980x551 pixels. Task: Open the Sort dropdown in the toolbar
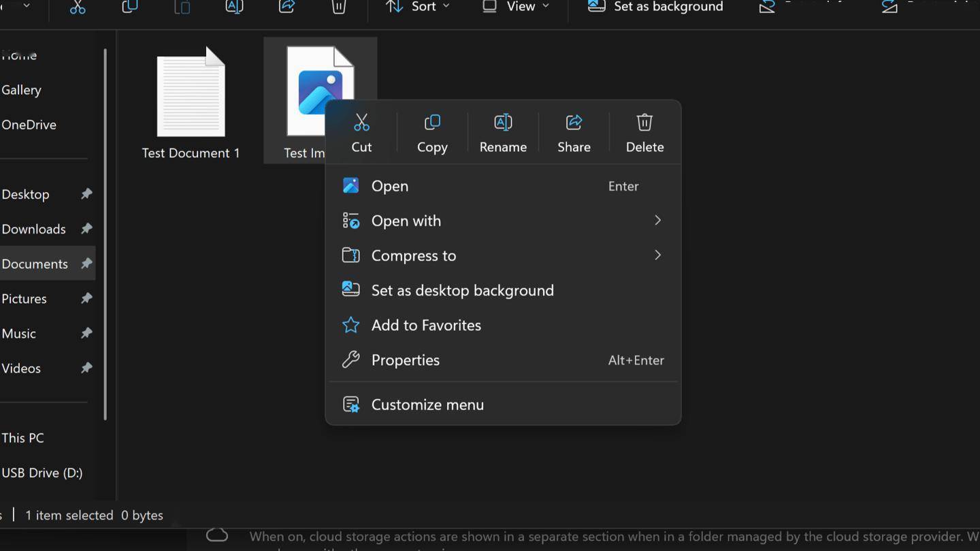(x=417, y=7)
